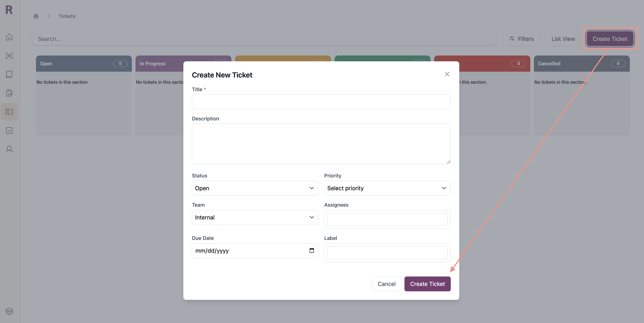The height and width of the screenshot is (323, 644).
Task: Click the app logo in top-left corner
Action: (x=9, y=10)
